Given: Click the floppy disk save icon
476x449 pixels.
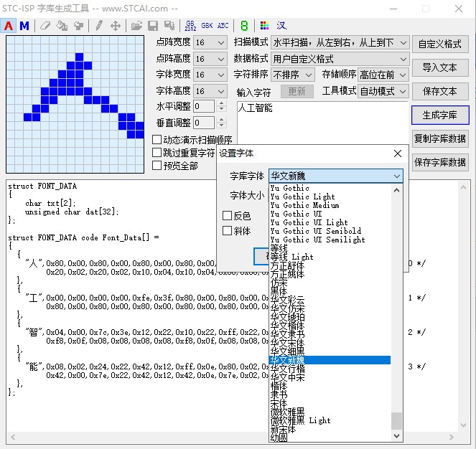Looking at the screenshot, I should click(x=153, y=26).
